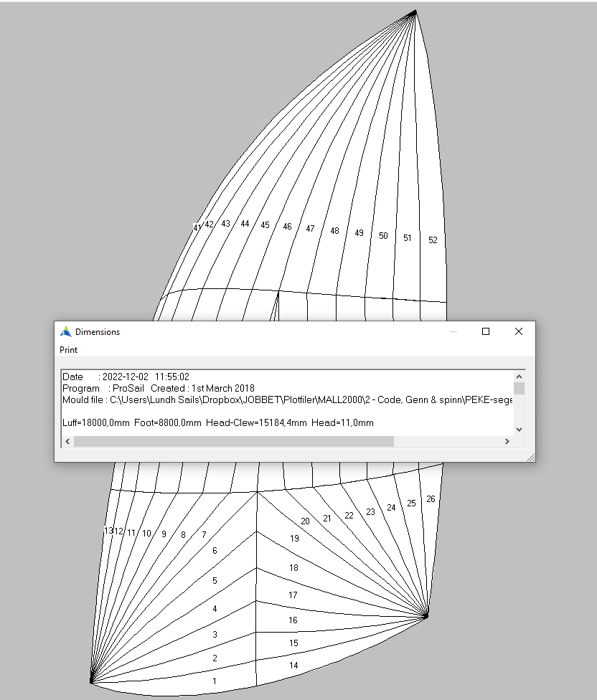Select sail panel 3
597x700 pixels.
click(x=215, y=634)
